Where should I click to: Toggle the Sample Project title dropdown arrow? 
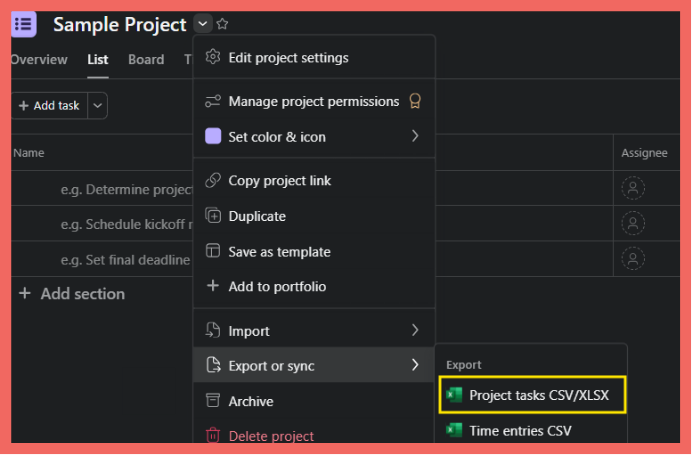click(203, 25)
